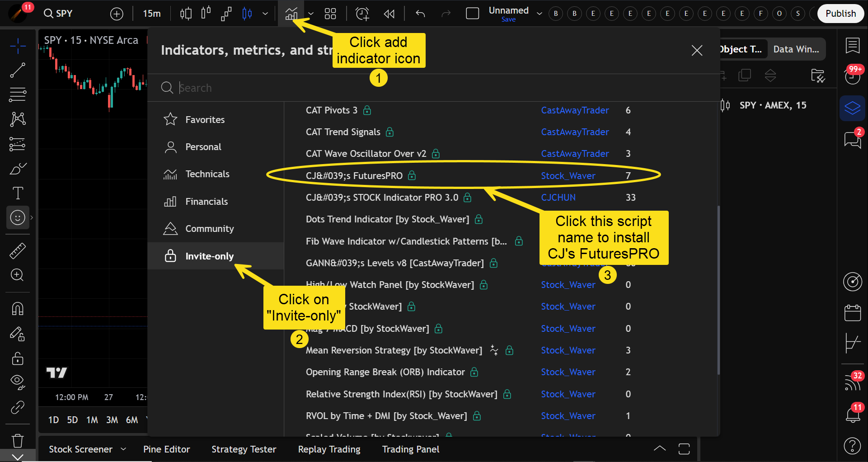Click the Replay rewind icon
The width and height of the screenshot is (868, 462).
389,14
